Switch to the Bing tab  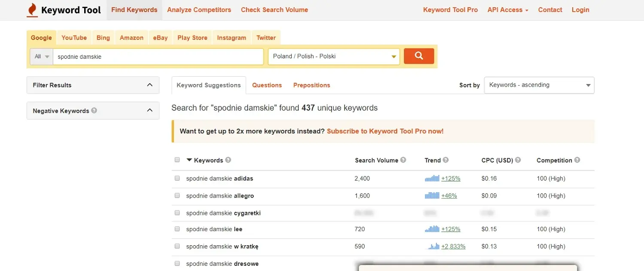(103, 37)
